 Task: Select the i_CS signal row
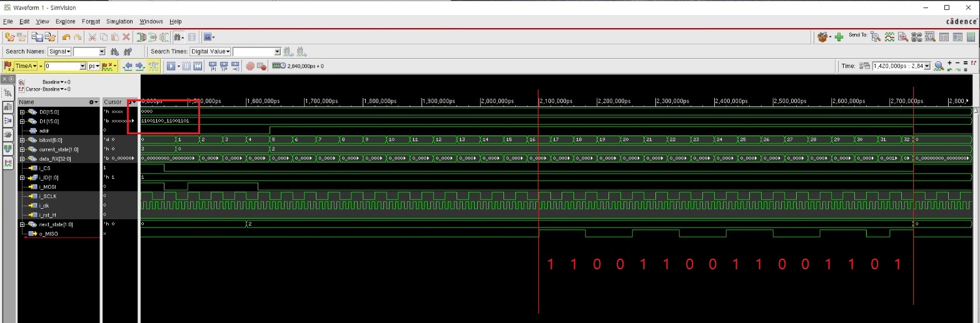pos(58,168)
